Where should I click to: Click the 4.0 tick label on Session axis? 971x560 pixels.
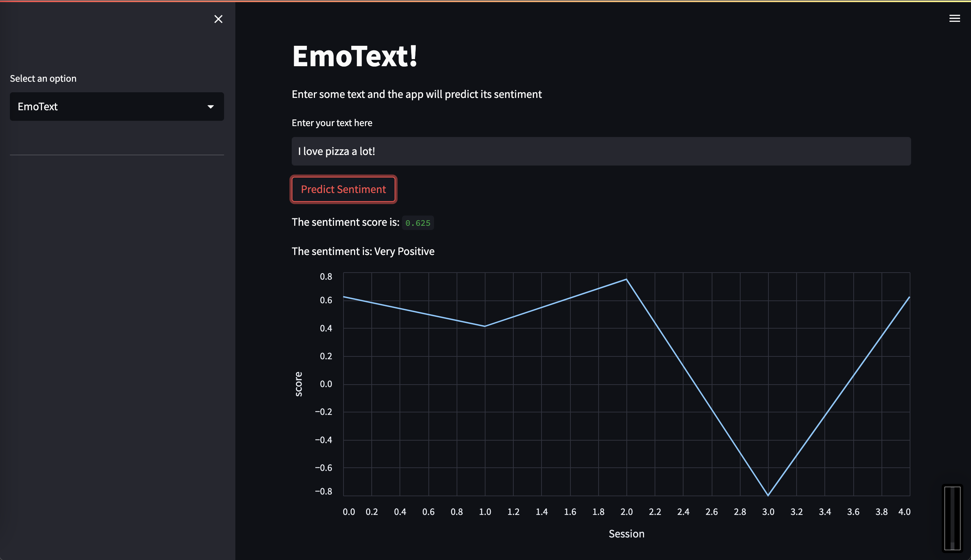904,512
